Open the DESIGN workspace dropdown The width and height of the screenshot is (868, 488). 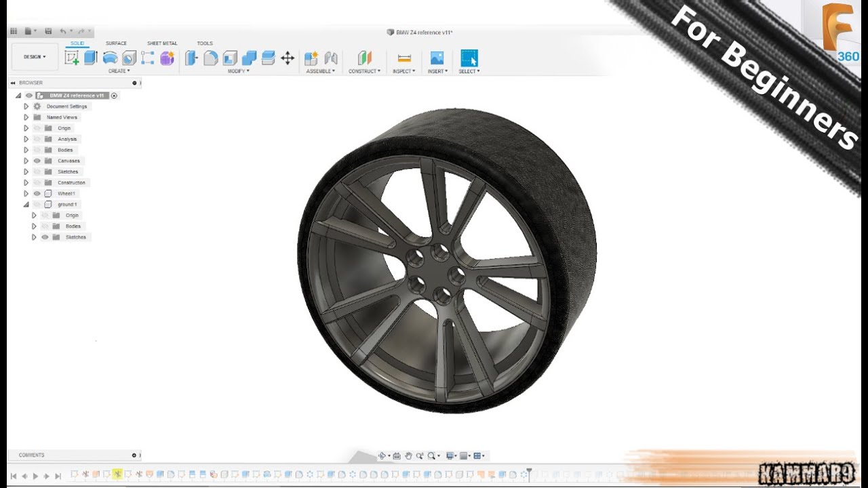click(x=35, y=57)
